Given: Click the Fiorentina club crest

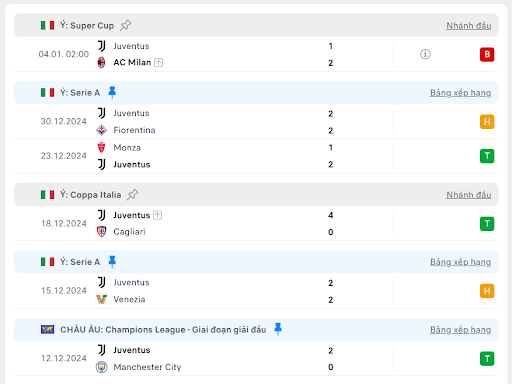Looking at the screenshot, I should click(101, 130).
